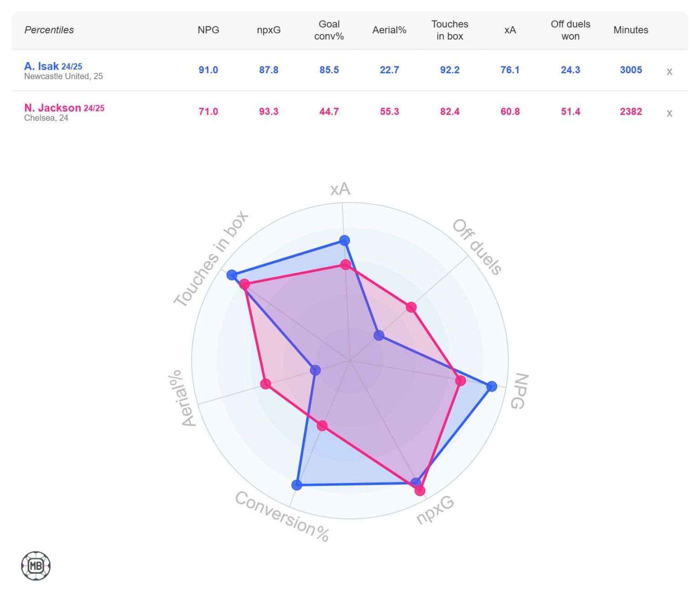Click Isak's blue NPG radar point

491,386
